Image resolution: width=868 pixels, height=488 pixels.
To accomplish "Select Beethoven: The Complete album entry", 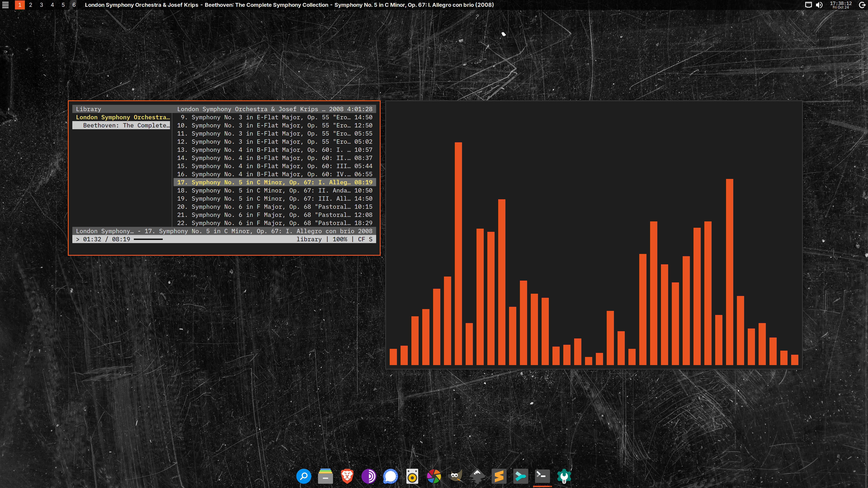I will pyautogui.click(x=126, y=125).
